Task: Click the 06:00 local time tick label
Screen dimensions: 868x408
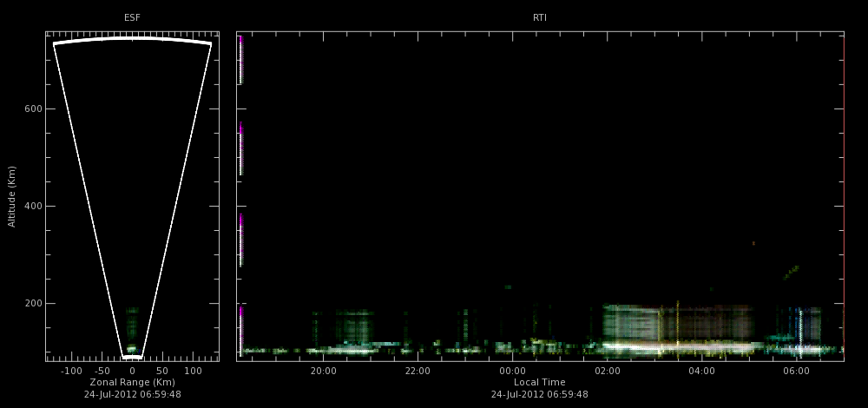Action: 797,371
